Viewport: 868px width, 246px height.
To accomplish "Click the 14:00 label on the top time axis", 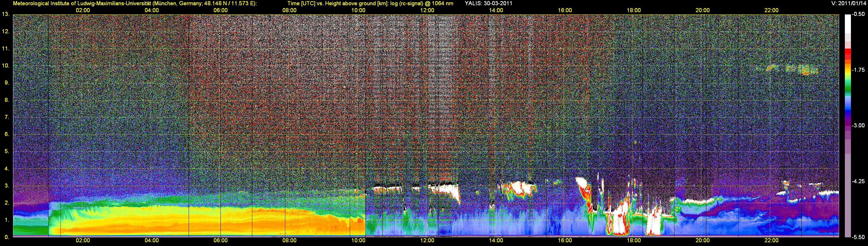I will (496, 10).
